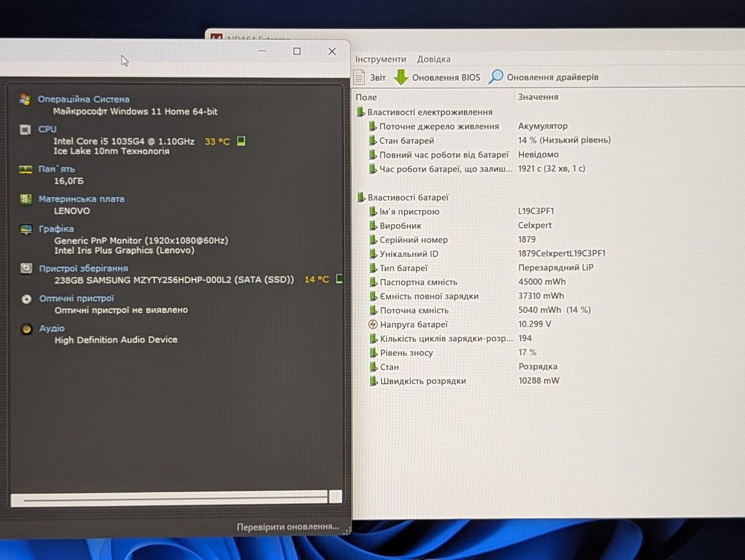Click the report document icon in AIDA64

[x=360, y=77]
